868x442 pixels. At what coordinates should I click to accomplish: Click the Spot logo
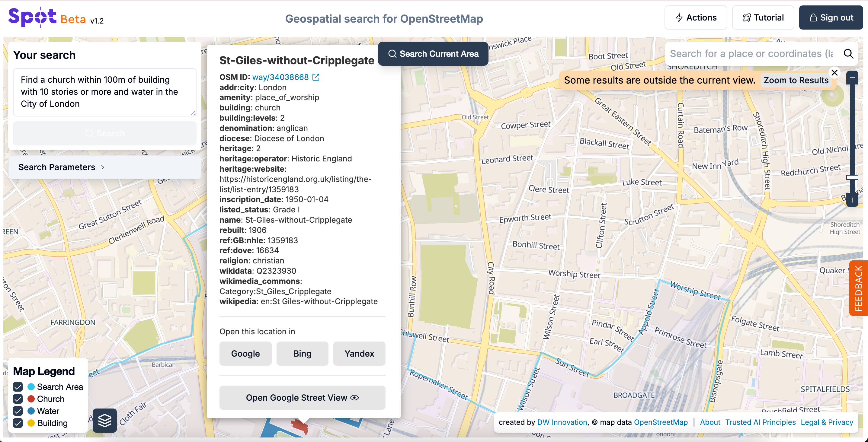tap(32, 17)
